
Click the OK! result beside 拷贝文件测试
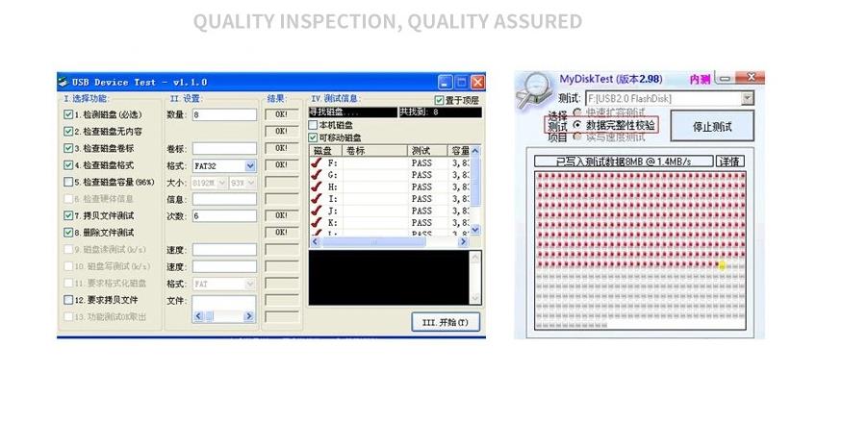tap(281, 215)
